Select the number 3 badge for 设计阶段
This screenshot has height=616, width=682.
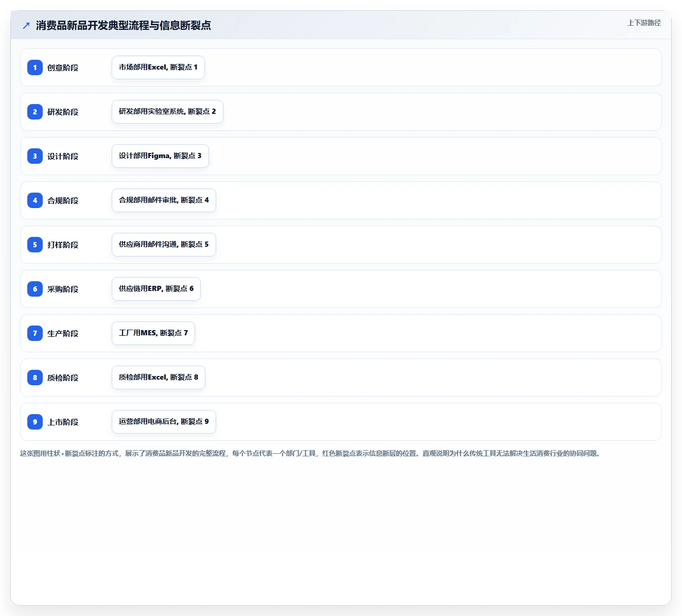[x=35, y=156]
